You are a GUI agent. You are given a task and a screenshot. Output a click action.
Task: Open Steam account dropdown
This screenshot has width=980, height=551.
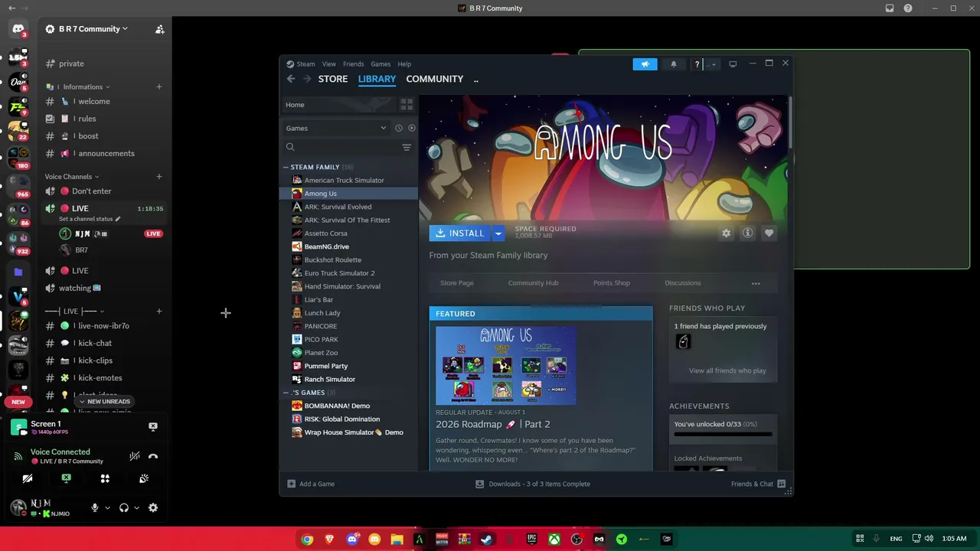click(714, 64)
